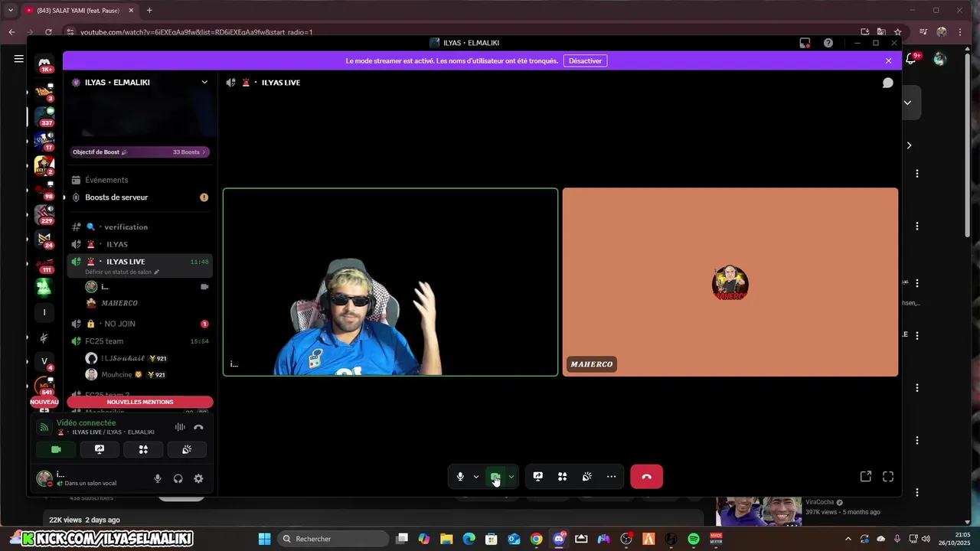The height and width of the screenshot is (551, 980).
Task: Dismiss the streamer mode banner
Action: 888,60
